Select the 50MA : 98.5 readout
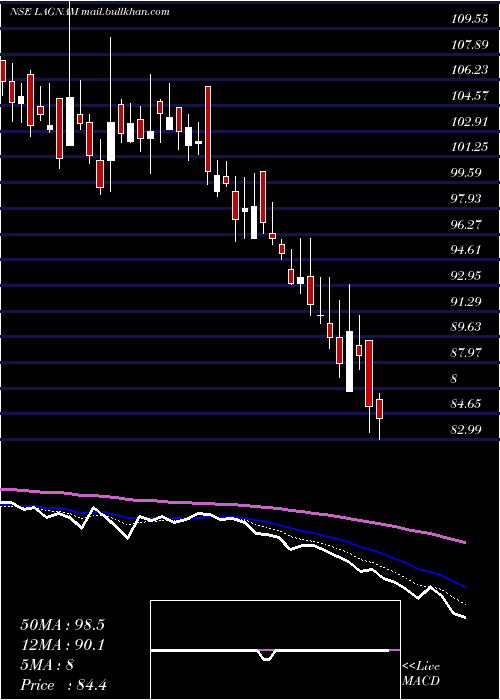 point(62,625)
